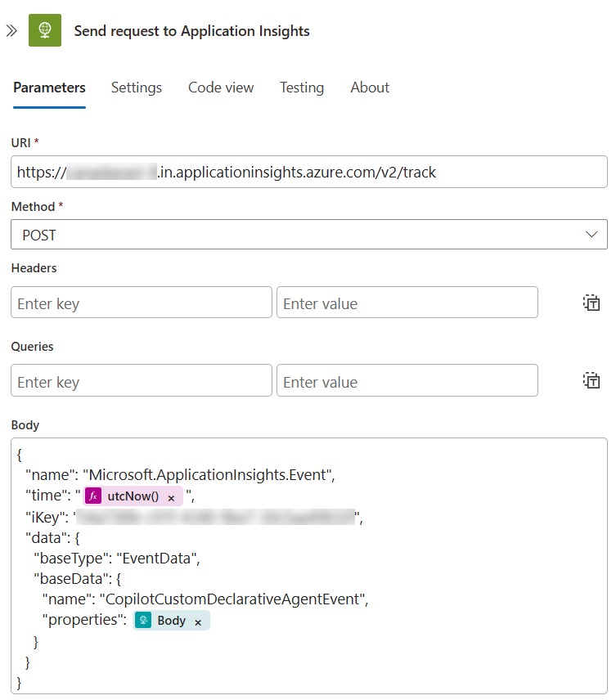The image size is (616, 700).
Task: Click the Headers Enter value field
Action: point(407,303)
